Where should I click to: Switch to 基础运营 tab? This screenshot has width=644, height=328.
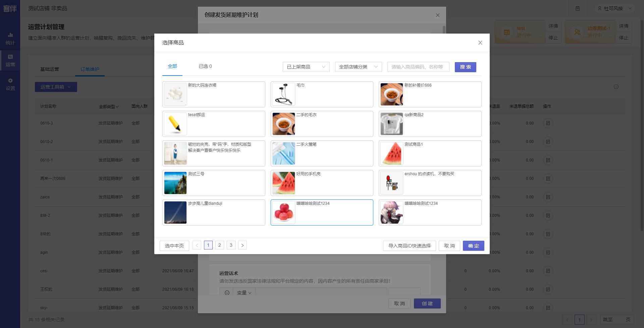click(50, 69)
